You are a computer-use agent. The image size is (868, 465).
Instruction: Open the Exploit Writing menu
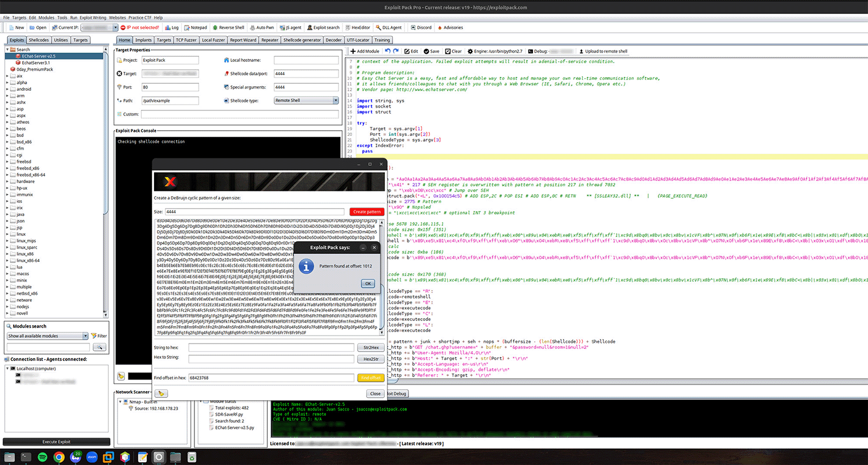coord(94,18)
